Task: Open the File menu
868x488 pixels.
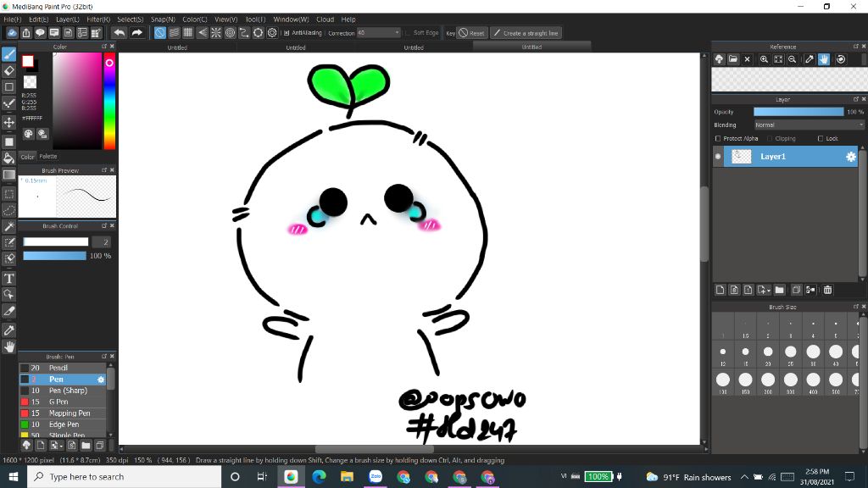Action: click(13, 19)
